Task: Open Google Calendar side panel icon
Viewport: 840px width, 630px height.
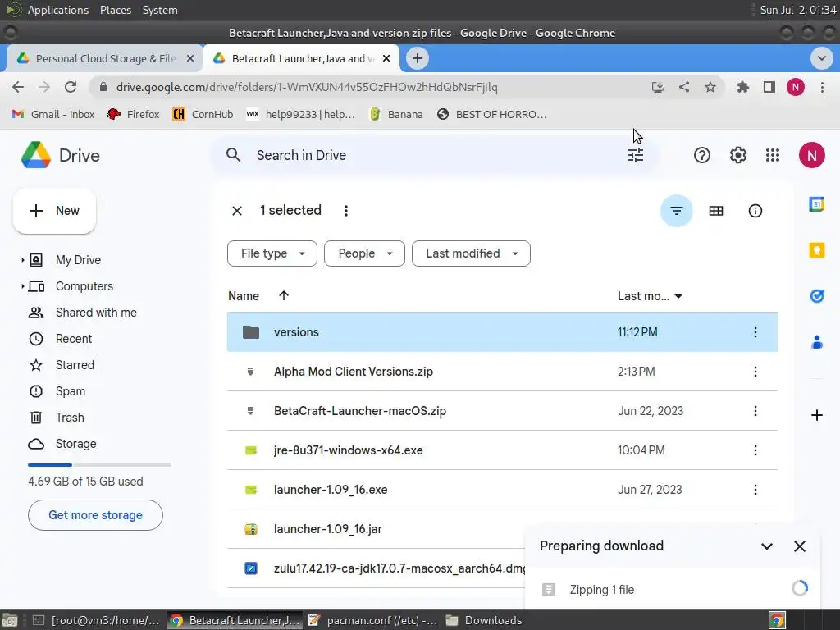Action: click(x=816, y=204)
